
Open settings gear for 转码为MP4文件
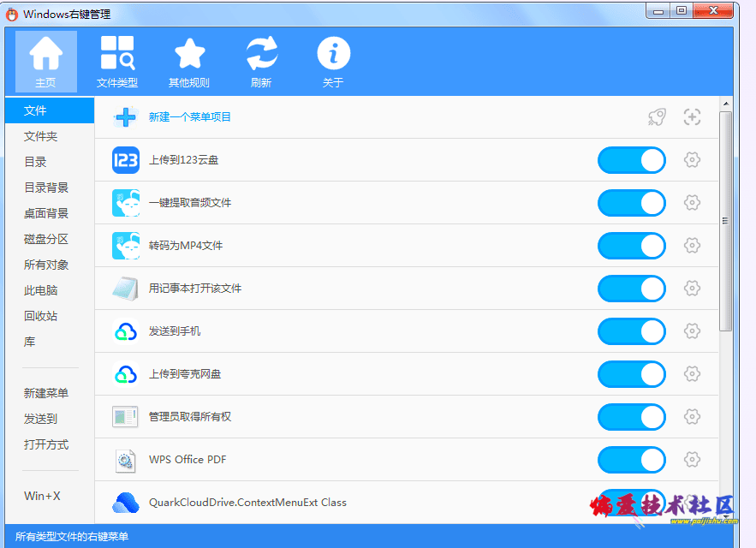(692, 246)
